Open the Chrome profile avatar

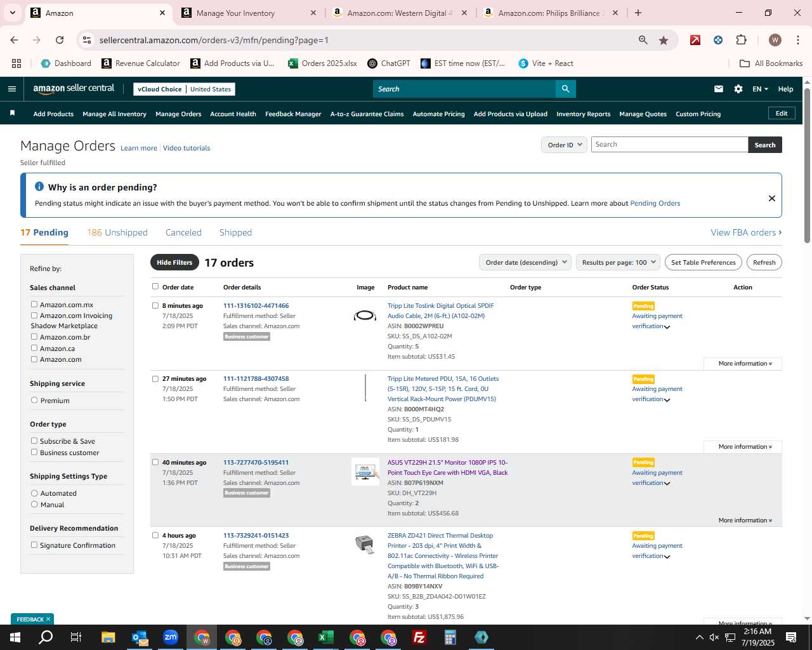775,40
